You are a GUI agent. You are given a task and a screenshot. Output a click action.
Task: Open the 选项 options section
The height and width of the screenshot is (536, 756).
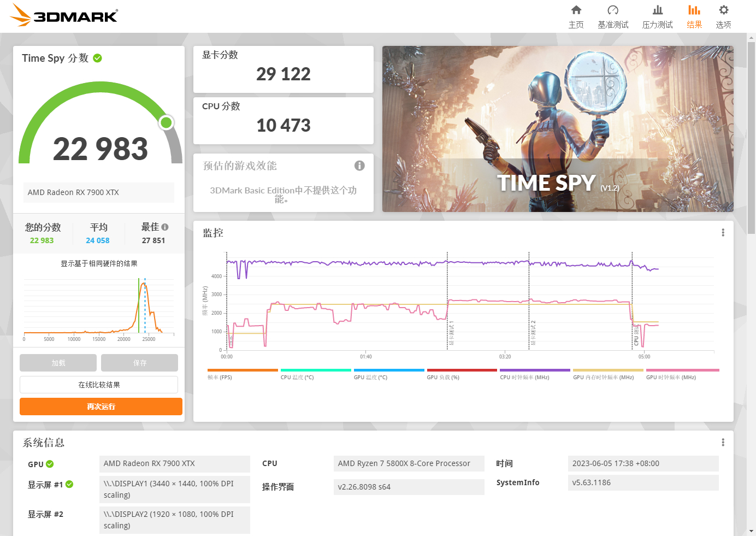click(723, 16)
